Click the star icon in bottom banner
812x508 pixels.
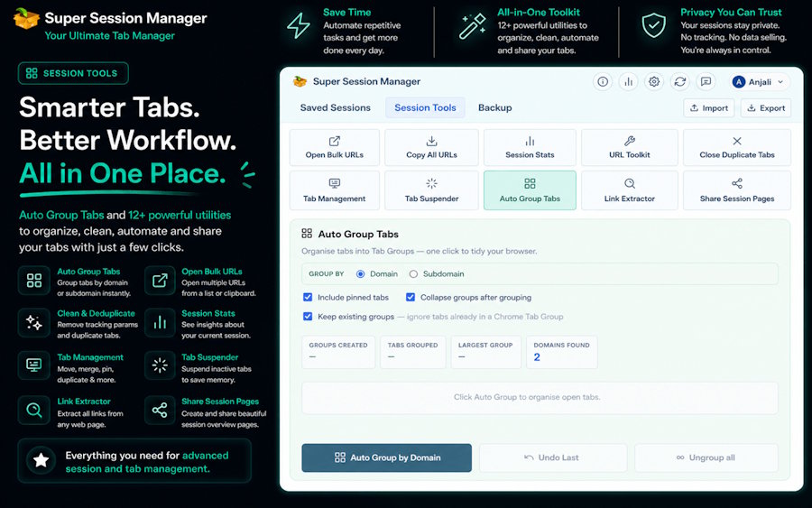pyautogui.click(x=41, y=460)
